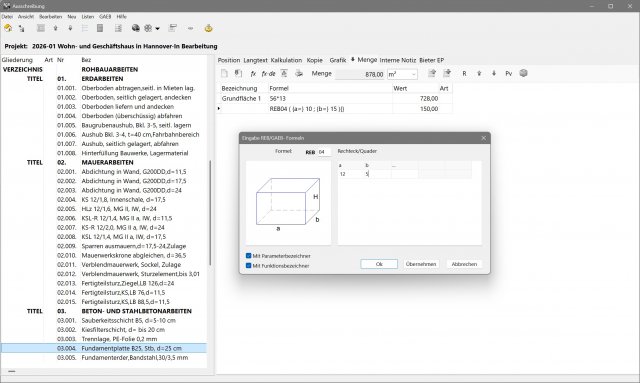Click the new blank page icon in the Menge toolbar
Screen dimensions: 640x383
point(224,73)
